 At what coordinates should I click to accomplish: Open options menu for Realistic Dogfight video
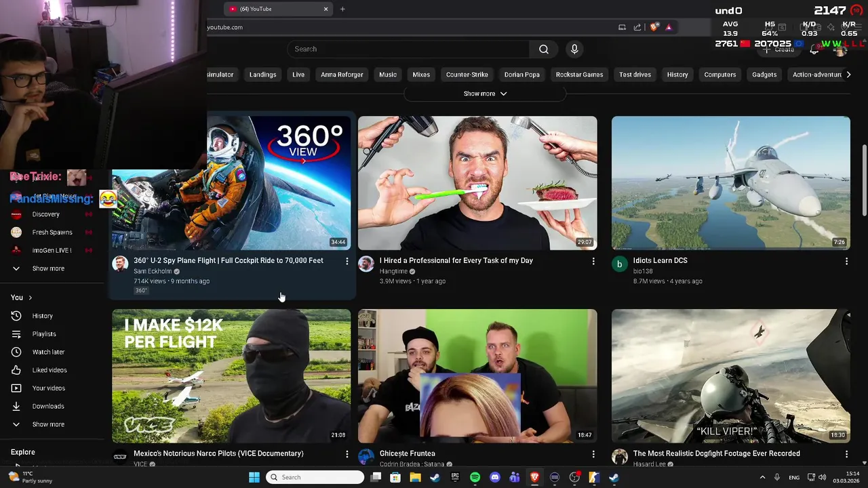pos(846,453)
